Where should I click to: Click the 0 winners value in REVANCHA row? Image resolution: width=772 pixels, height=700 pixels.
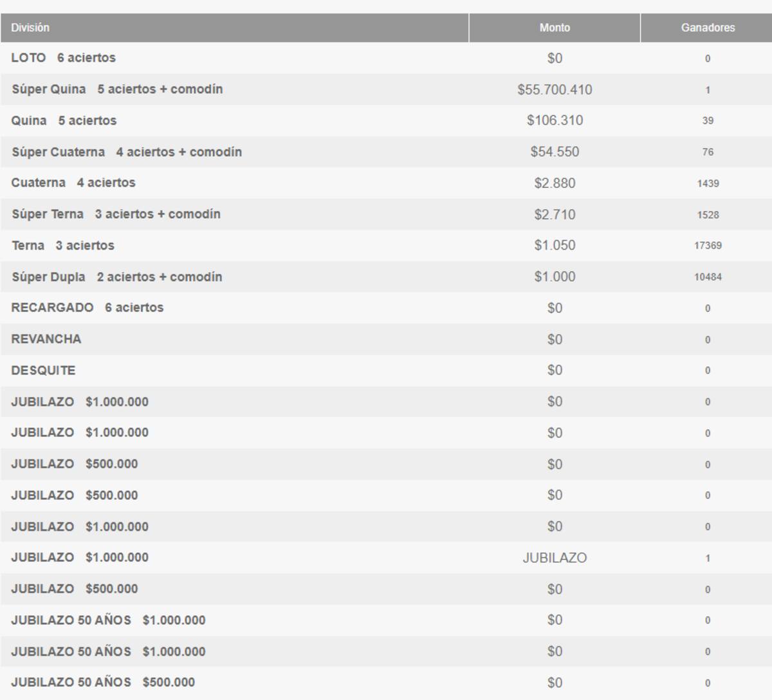(708, 340)
